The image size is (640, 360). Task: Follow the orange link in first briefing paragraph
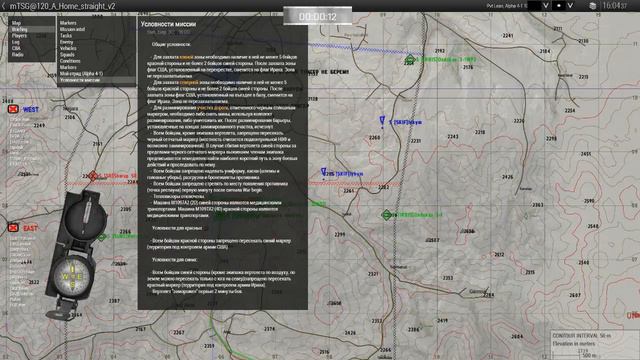(187, 57)
